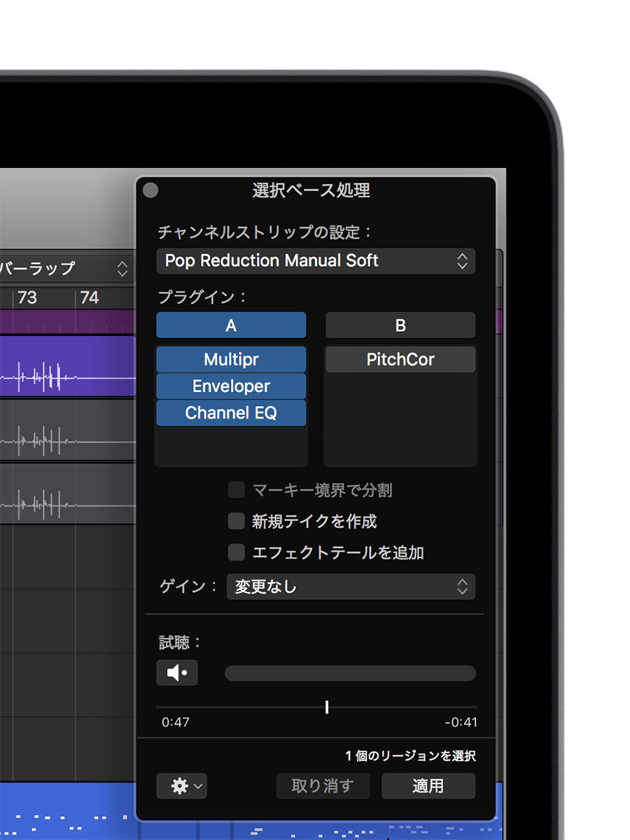This screenshot has width=630, height=840.
Task: Switch to plug-in set B
Action: coord(400,325)
